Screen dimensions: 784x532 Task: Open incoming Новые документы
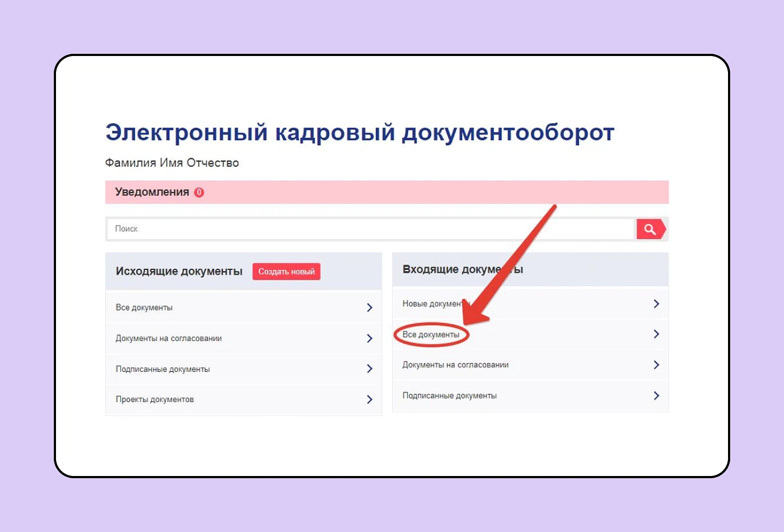click(x=431, y=304)
